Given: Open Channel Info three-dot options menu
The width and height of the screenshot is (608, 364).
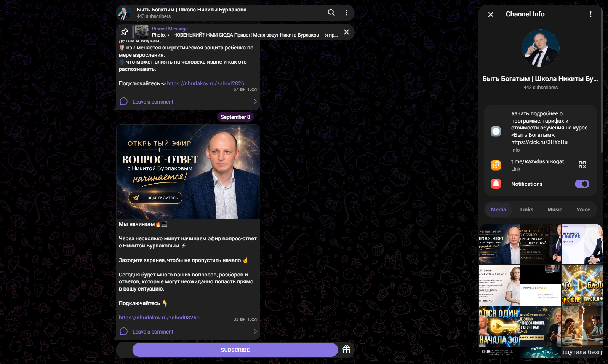Looking at the screenshot, I should pos(590,14).
